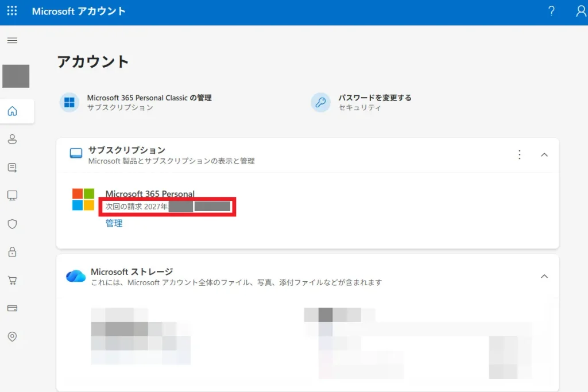Click the サブスクリプション card monitor icon
The width and height of the screenshot is (588, 392).
point(76,153)
